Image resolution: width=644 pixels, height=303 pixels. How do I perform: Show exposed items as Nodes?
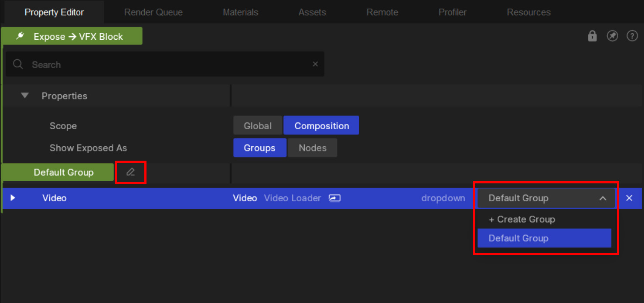pyautogui.click(x=312, y=148)
